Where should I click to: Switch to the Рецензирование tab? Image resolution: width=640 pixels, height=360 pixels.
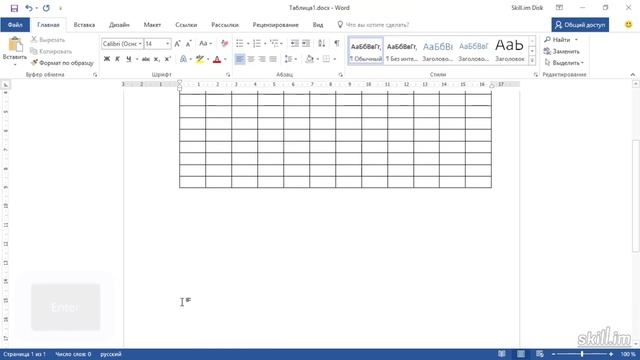click(x=276, y=24)
